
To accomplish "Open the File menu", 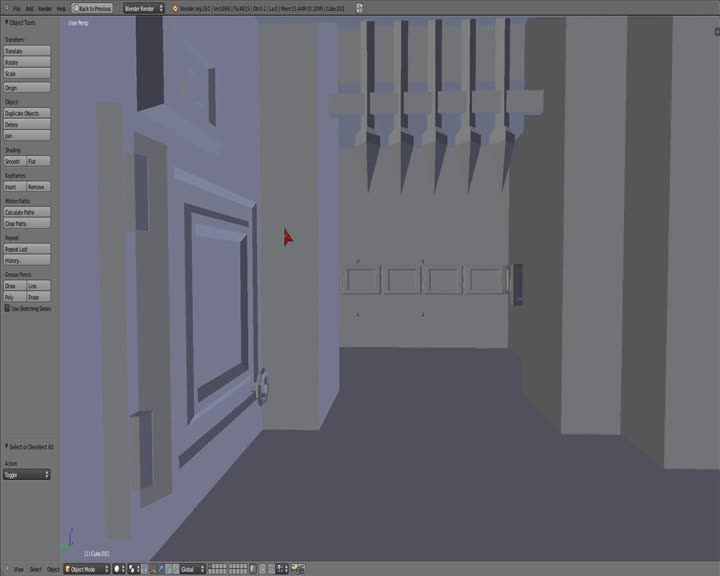I will pos(16,8).
